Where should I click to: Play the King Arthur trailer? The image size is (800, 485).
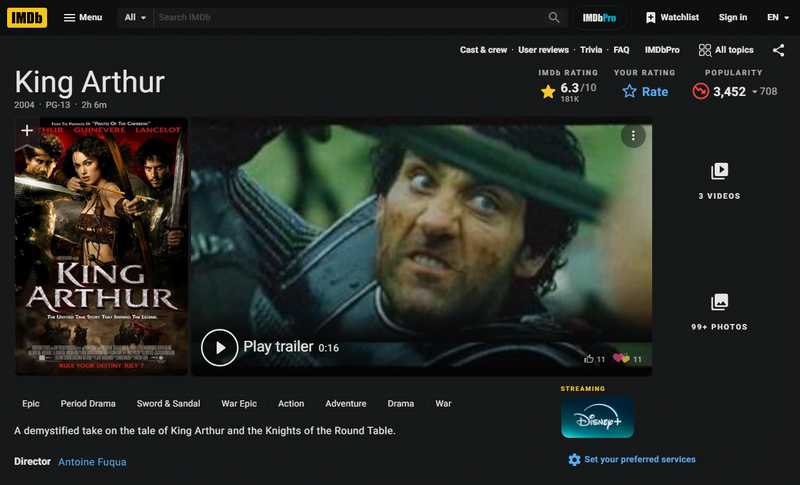pyautogui.click(x=220, y=347)
